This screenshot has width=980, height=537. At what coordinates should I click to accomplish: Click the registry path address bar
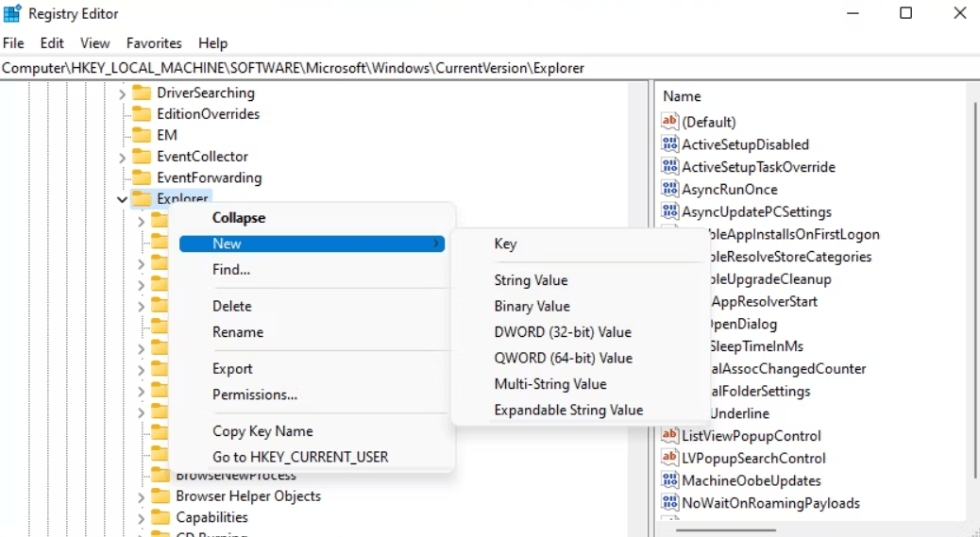490,68
